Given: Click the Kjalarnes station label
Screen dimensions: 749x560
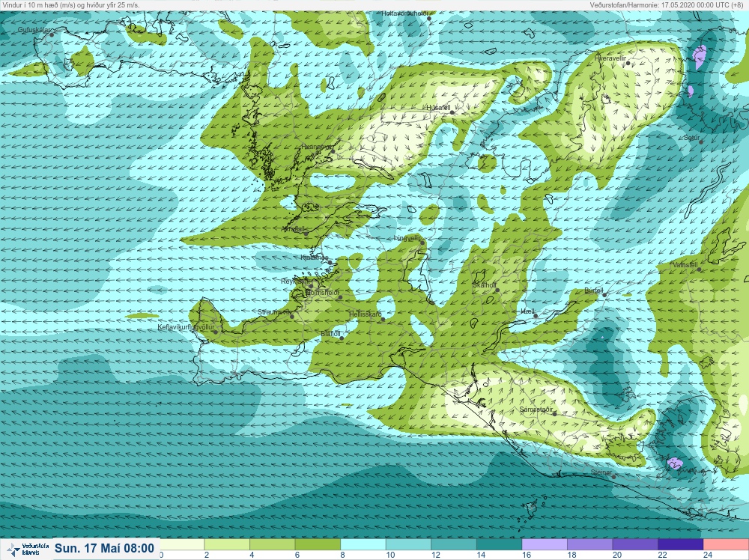Looking at the screenshot, I should click(314, 258).
